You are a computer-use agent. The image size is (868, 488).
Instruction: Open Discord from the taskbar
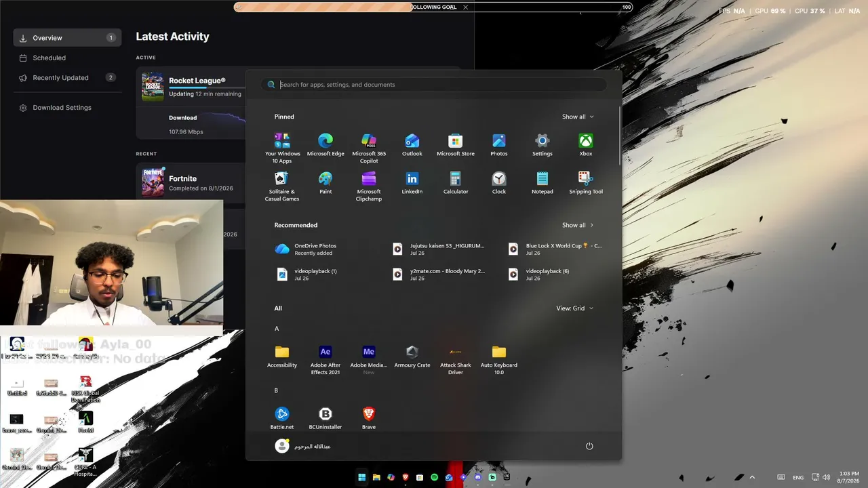(478, 477)
